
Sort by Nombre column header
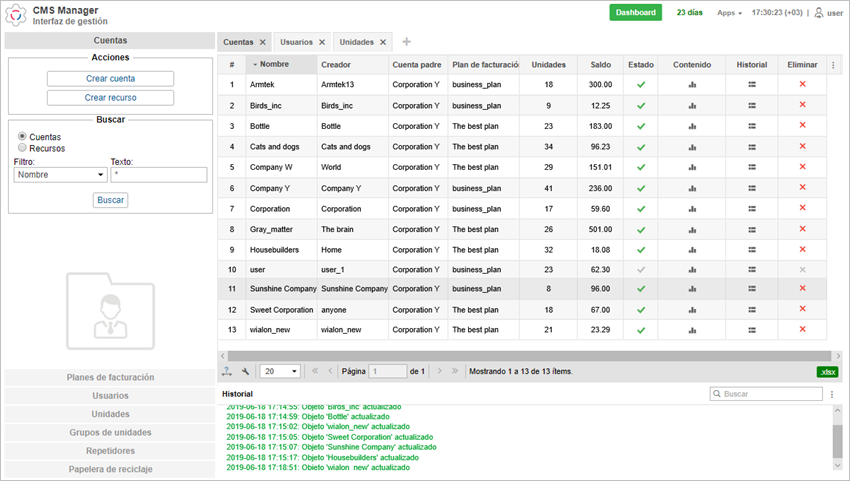281,65
